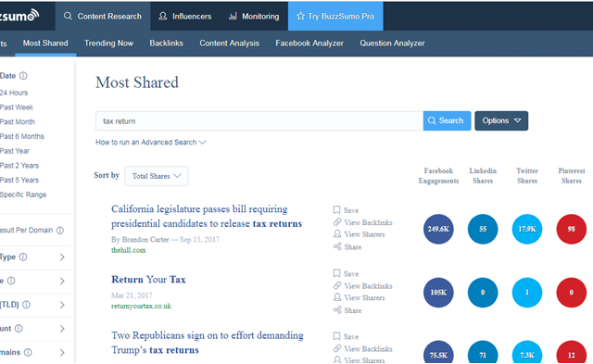
Task: Click View Backlinks link icon for Return Your Tax
Action: tap(337, 285)
